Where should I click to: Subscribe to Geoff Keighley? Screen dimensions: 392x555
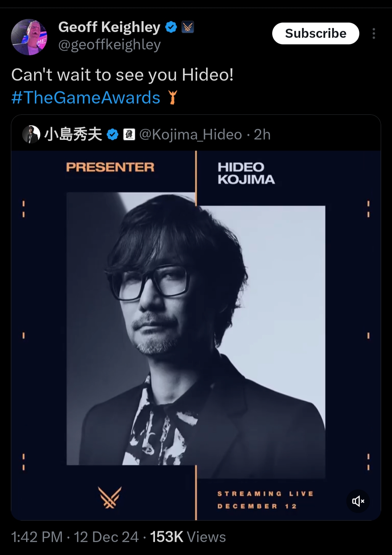click(x=315, y=33)
